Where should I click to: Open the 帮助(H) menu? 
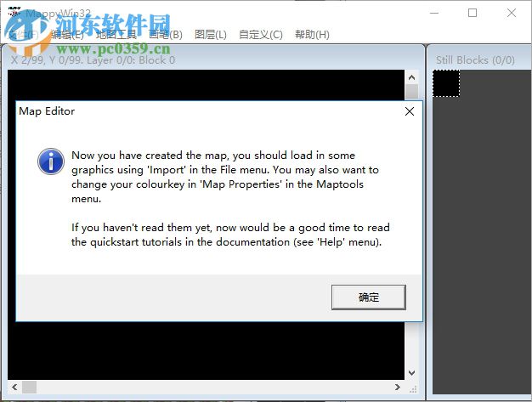(x=312, y=34)
